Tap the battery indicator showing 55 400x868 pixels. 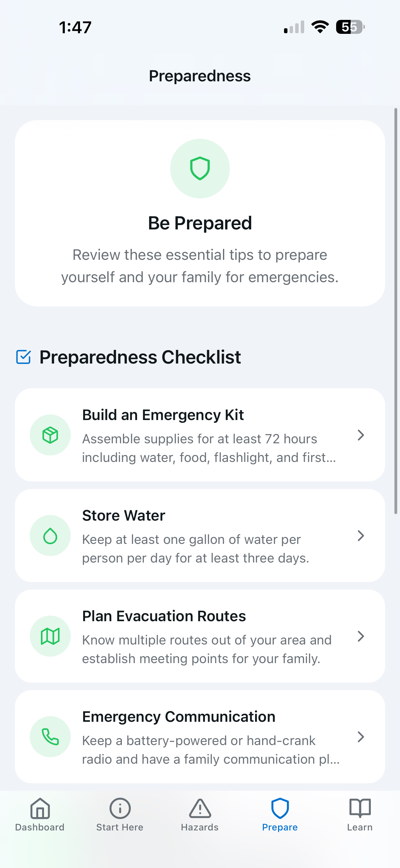[x=350, y=27]
